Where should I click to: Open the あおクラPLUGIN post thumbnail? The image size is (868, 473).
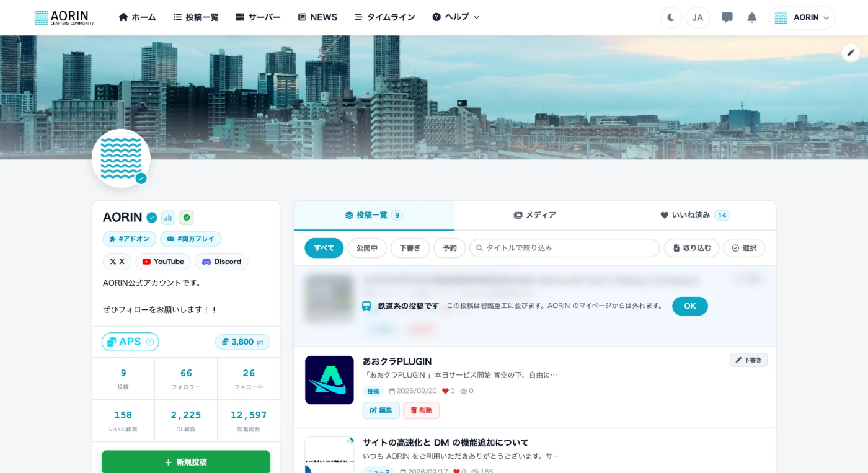tap(329, 380)
